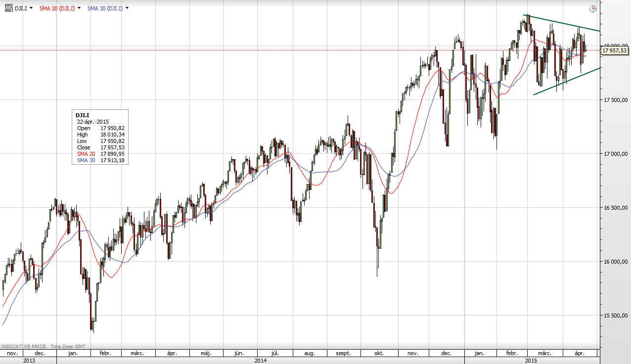Click the 16 500,00 price axis label
631x364 pixels.
616,208
